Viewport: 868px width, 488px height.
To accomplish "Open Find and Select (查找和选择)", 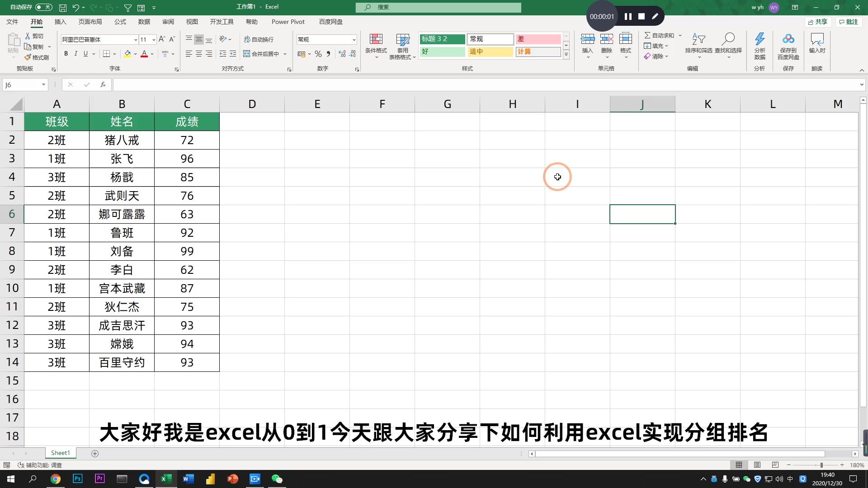I will [728, 46].
